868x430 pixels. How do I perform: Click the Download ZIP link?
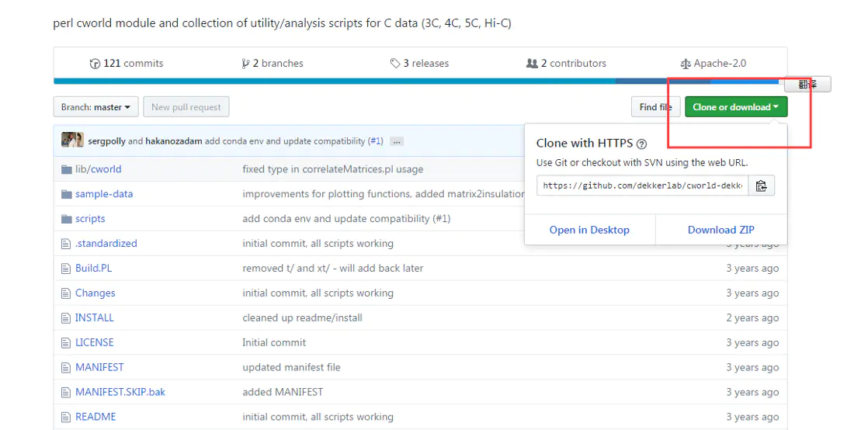pyautogui.click(x=720, y=230)
